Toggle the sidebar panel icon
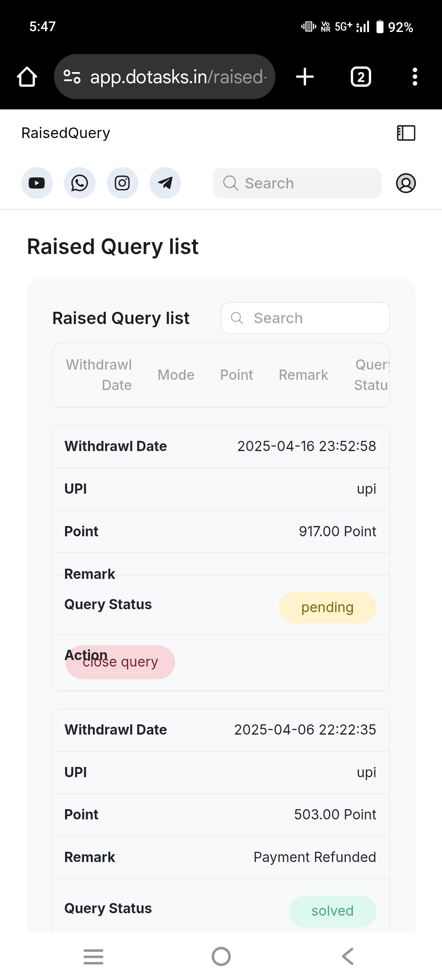Screen dimensions: 442x980 [x=406, y=133]
